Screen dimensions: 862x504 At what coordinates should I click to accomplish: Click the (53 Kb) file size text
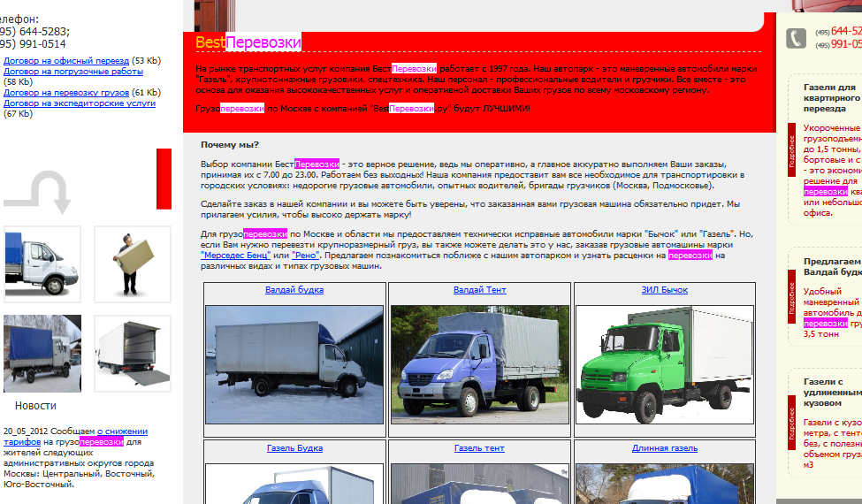point(146,60)
